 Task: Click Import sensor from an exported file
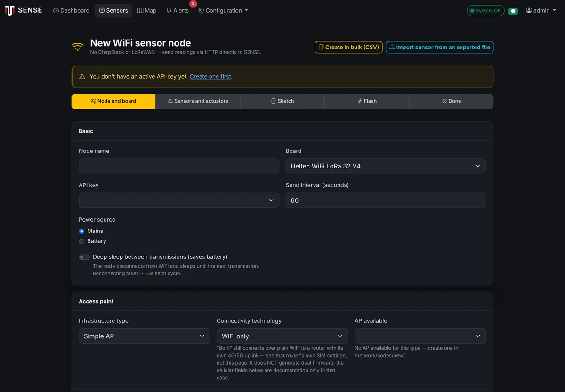coord(439,47)
